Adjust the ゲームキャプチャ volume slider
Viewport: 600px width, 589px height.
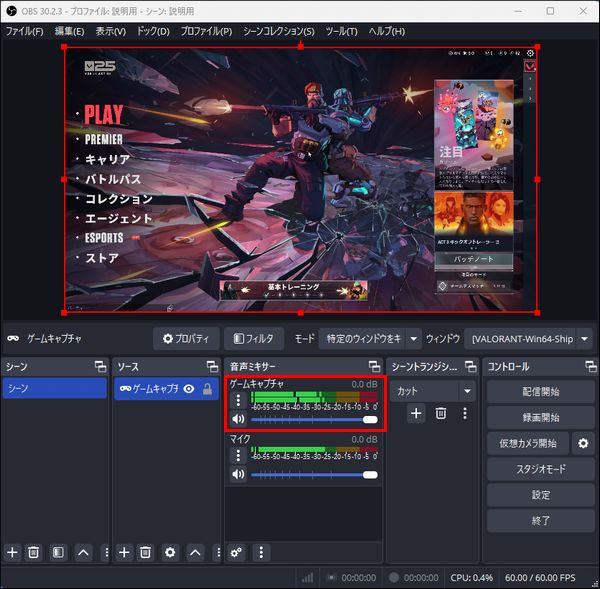pyautogui.click(x=314, y=420)
